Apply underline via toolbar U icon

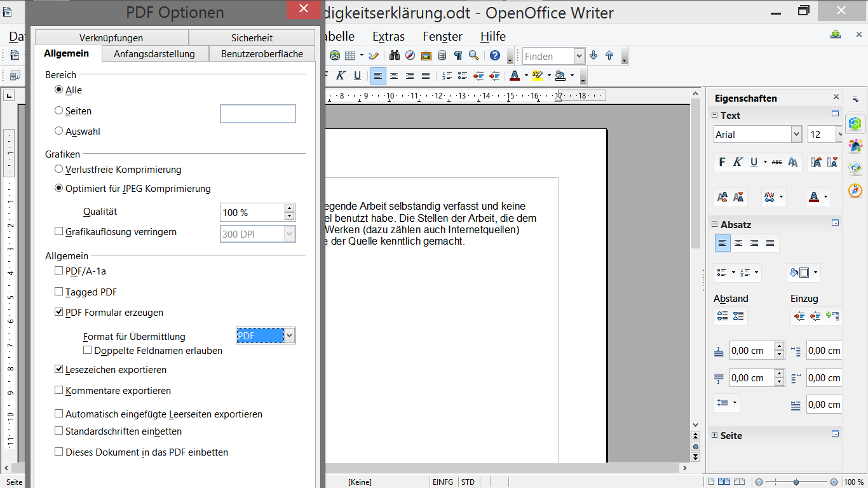pyautogui.click(x=357, y=76)
